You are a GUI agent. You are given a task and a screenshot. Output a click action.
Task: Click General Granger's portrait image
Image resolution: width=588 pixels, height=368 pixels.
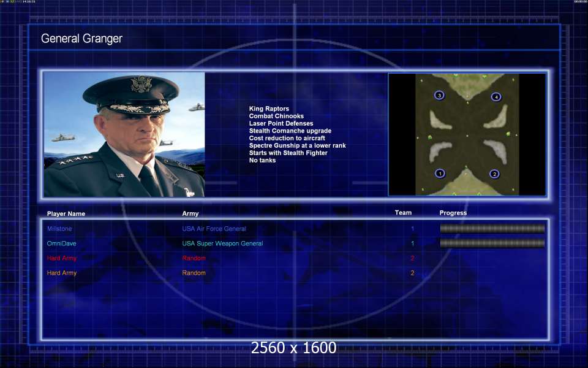pyautogui.click(x=124, y=134)
